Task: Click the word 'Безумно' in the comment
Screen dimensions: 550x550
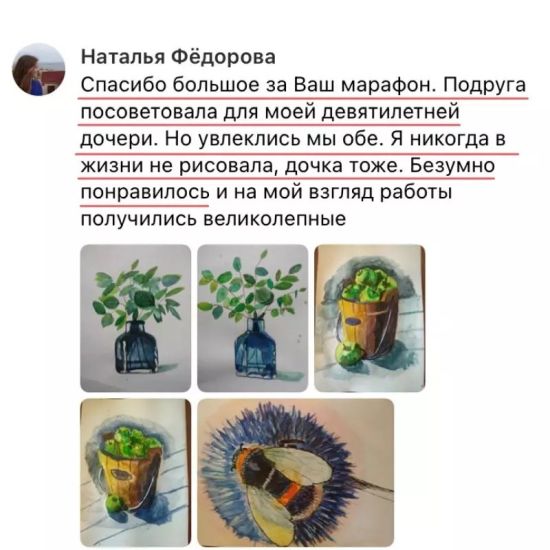Action: [x=452, y=166]
